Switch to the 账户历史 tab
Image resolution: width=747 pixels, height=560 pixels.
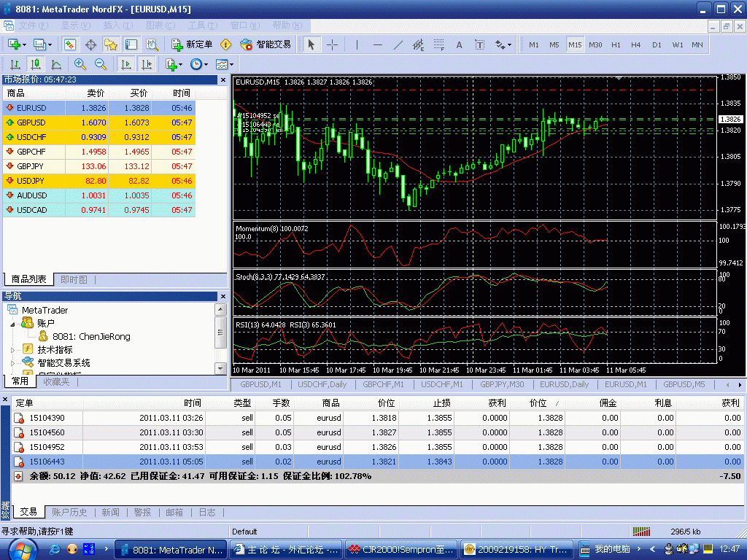pos(69,513)
